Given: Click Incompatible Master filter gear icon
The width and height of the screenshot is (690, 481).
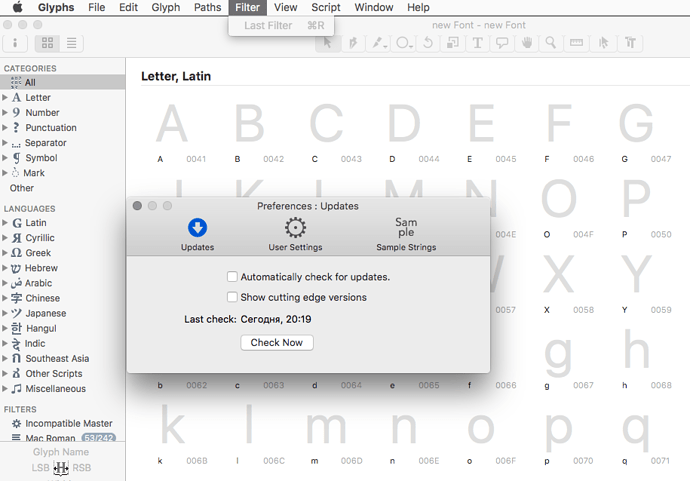Looking at the screenshot, I should coord(16,423).
